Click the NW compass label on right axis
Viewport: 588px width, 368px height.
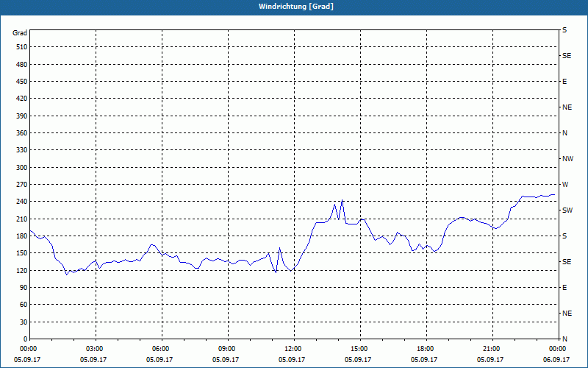pos(567,159)
